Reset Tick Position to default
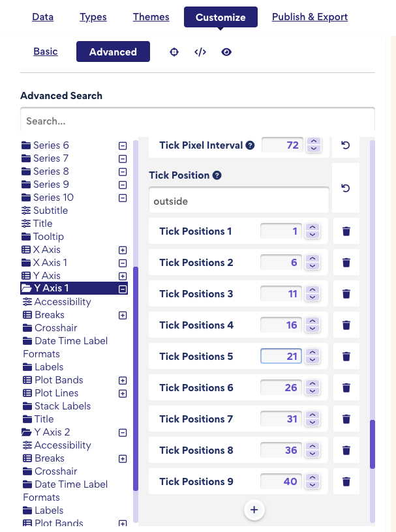The height and width of the screenshot is (532, 396). click(346, 188)
